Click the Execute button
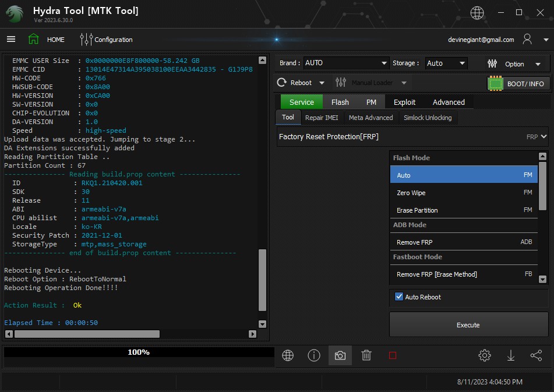The width and height of the screenshot is (554, 392). [468, 324]
